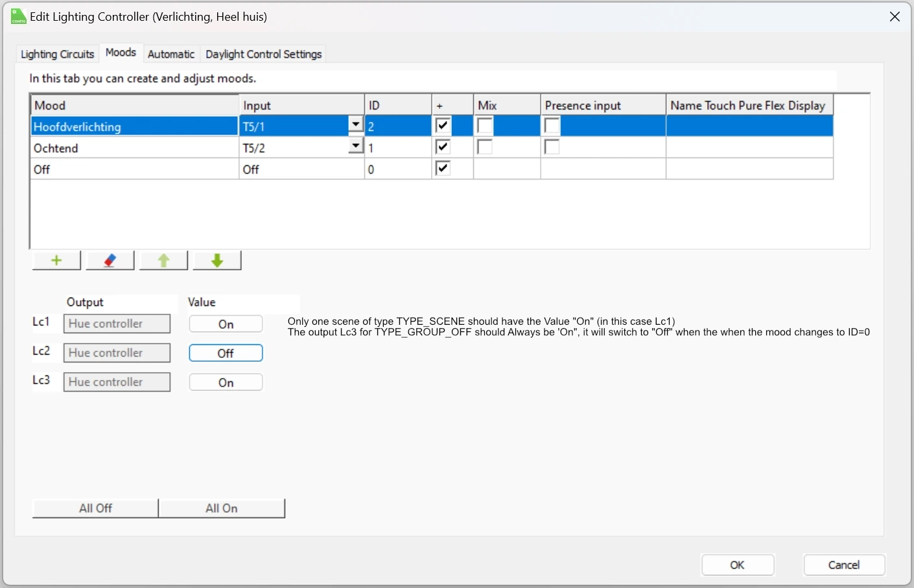Screen dimensions: 914x588
Task: Switch to the Lighting Circuits tab
Action: coord(56,54)
